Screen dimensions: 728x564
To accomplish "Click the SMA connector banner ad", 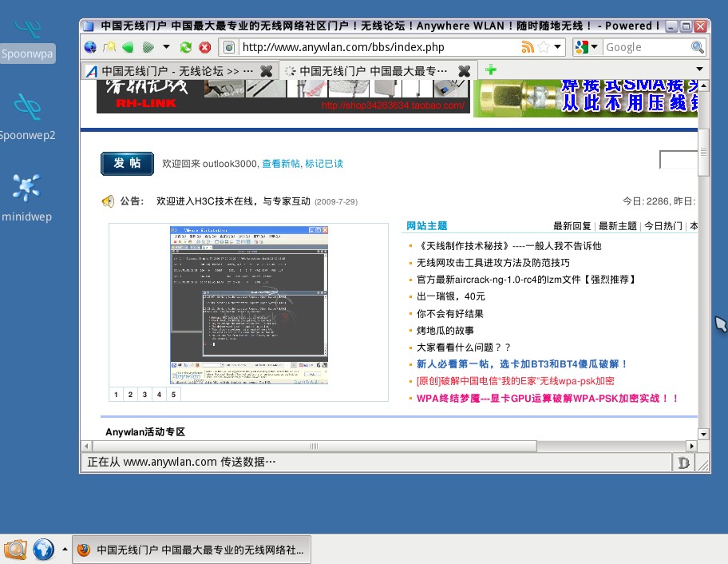I will [x=585, y=98].
